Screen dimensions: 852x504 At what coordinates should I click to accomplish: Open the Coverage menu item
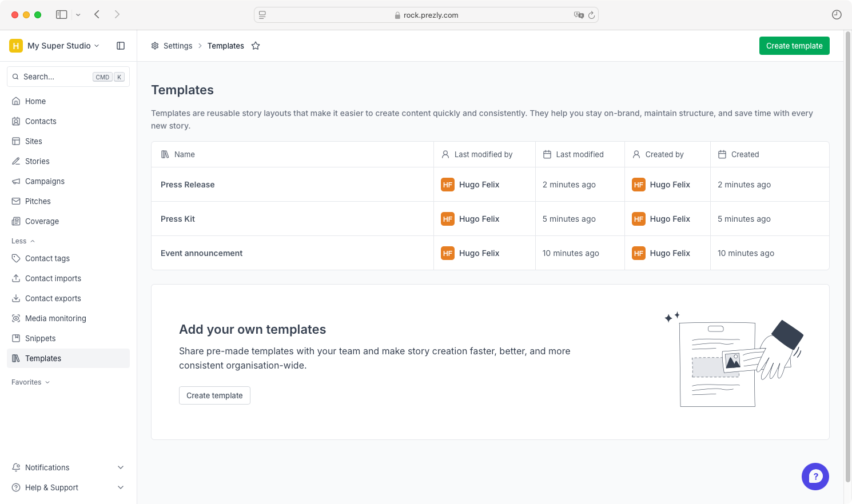pyautogui.click(x=68, y=221)
